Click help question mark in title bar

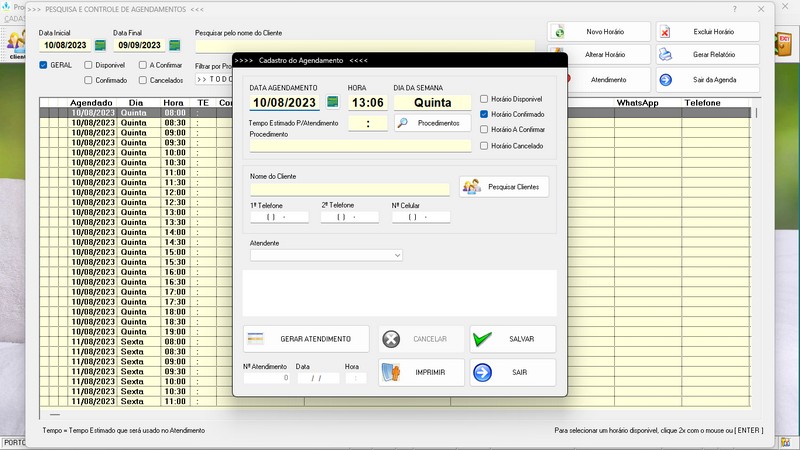[x=734, y=9]
